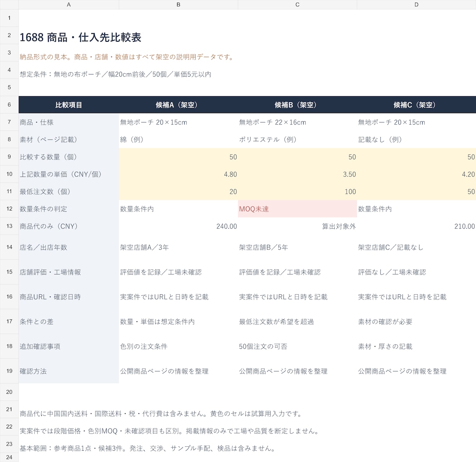The width and height of the screenshot is (476, 462).
Task: Click header cell '候補B（架空）'
Action: (297, 105)
